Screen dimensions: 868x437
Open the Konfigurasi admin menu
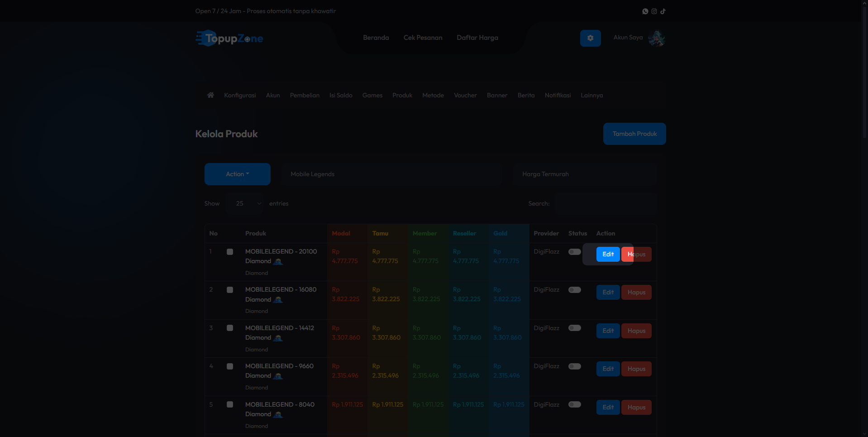[x=240, y=95]
